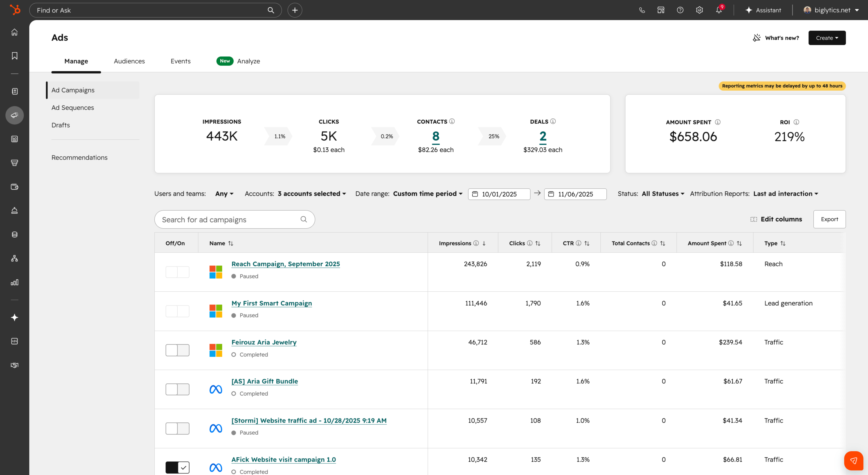Click the deals count 2 link
The image size is (868, 475).
[x=543, y=136]
